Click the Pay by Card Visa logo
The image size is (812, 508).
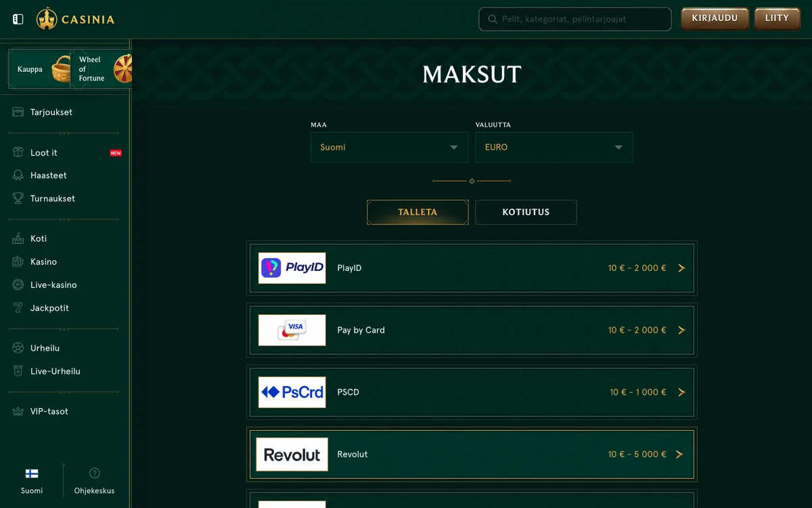(292, 331)
